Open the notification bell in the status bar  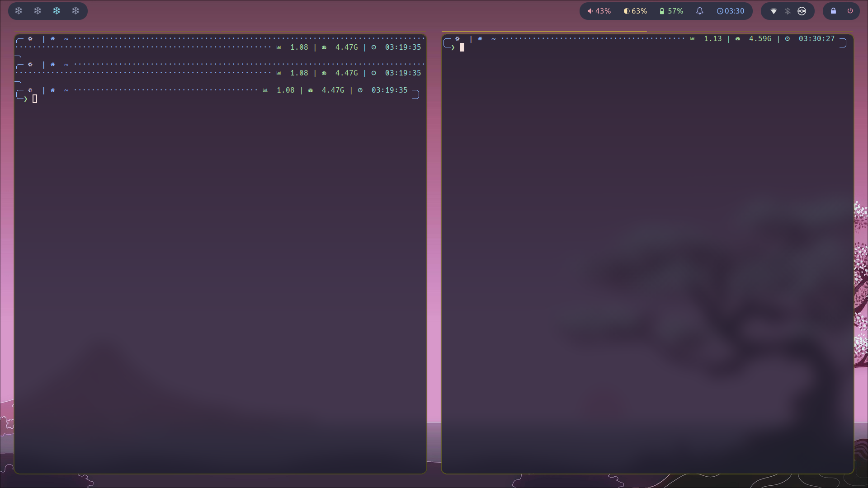[699, 10]
